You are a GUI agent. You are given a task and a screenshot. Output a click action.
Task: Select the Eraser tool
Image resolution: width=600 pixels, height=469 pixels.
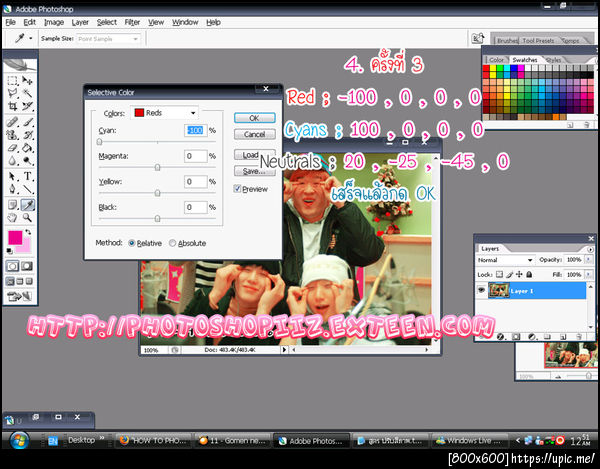click(13, 148)
